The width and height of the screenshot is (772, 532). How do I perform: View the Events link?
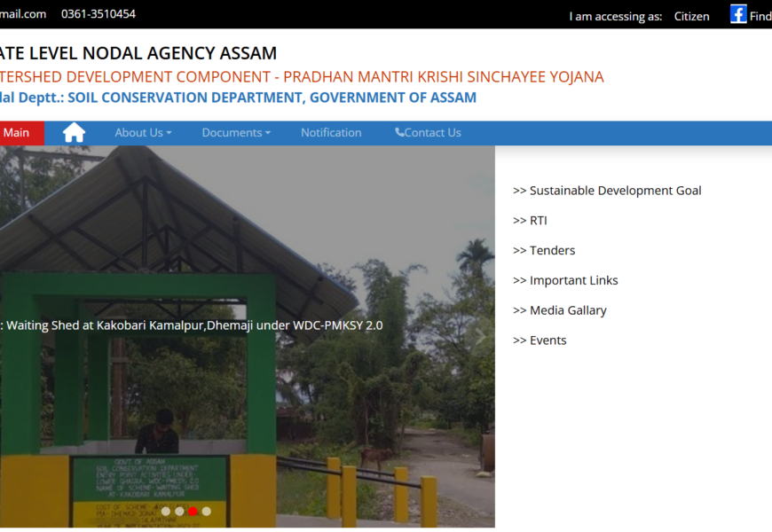(x=540, y=340)
